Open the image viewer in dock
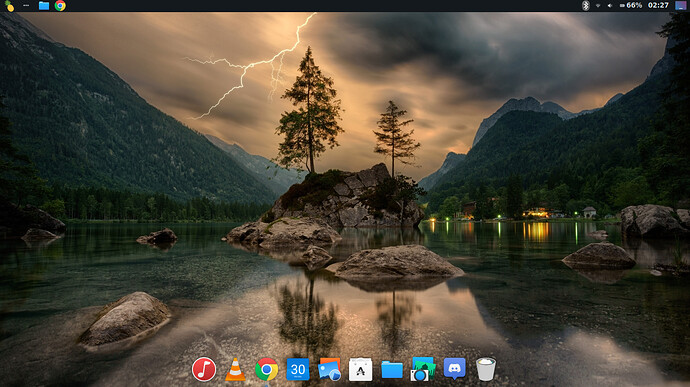The width and height of the screenshot is (690, 387). click(330, 369)
